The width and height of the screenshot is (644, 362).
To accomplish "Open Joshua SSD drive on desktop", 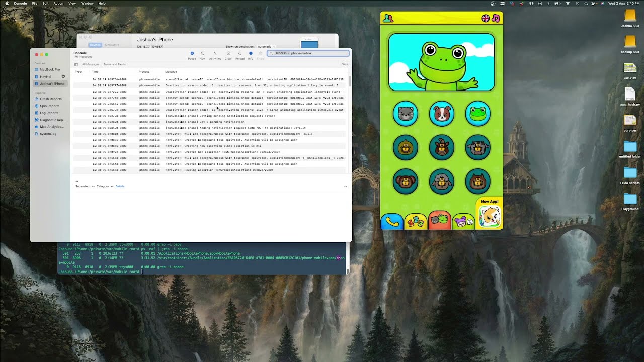I will click(630, 19).
